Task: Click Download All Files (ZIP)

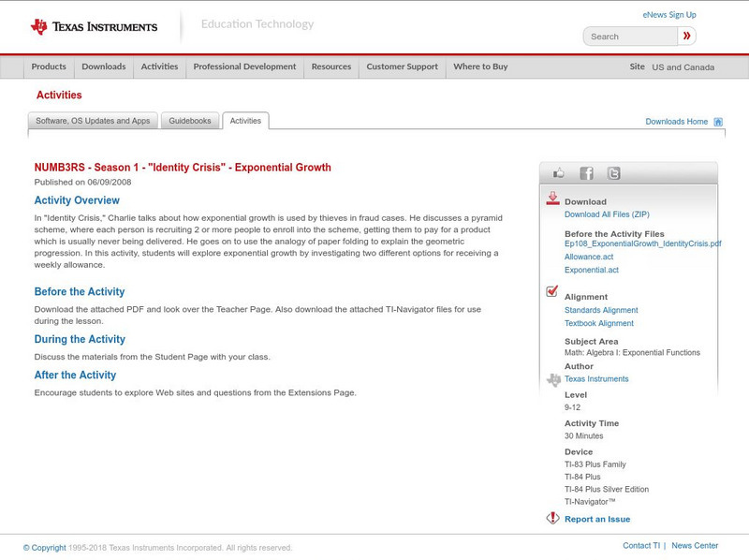Action: (x=607, y=214)
